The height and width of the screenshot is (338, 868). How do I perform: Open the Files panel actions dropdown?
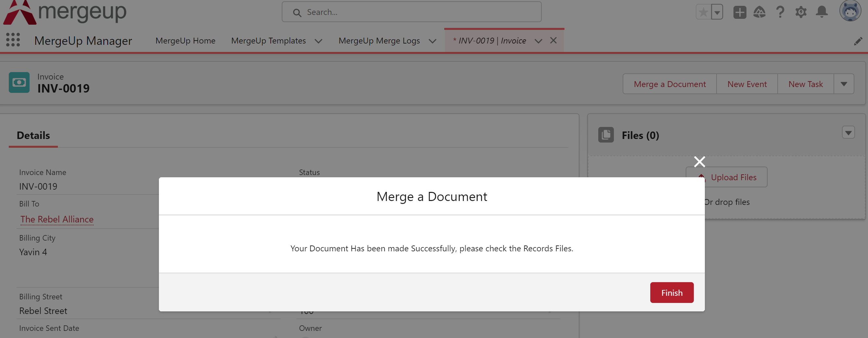pos(848,133)
